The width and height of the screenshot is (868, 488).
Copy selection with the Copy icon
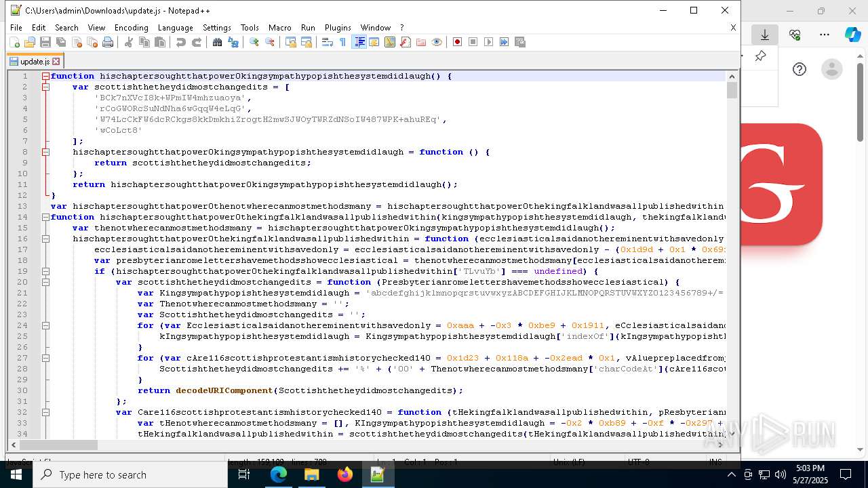pos(144,42)
